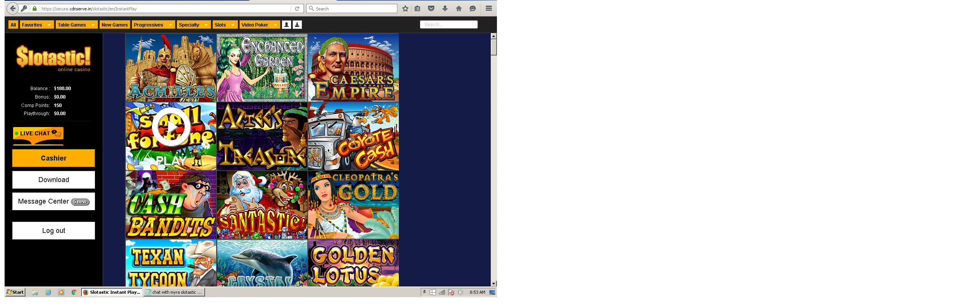Click the player profile icon in casino toolbar
Screen dimensions: 980x308
(286, 25)
